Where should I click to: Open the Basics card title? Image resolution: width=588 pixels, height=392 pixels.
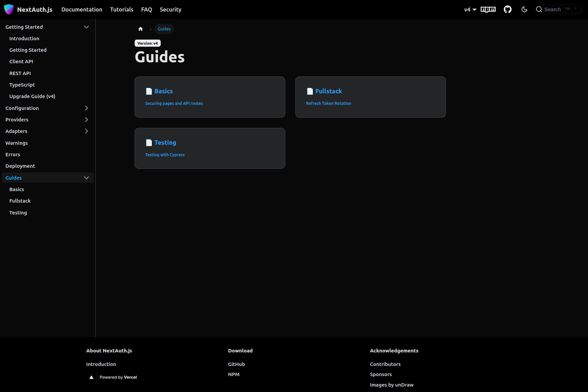[x=164, y=91]
